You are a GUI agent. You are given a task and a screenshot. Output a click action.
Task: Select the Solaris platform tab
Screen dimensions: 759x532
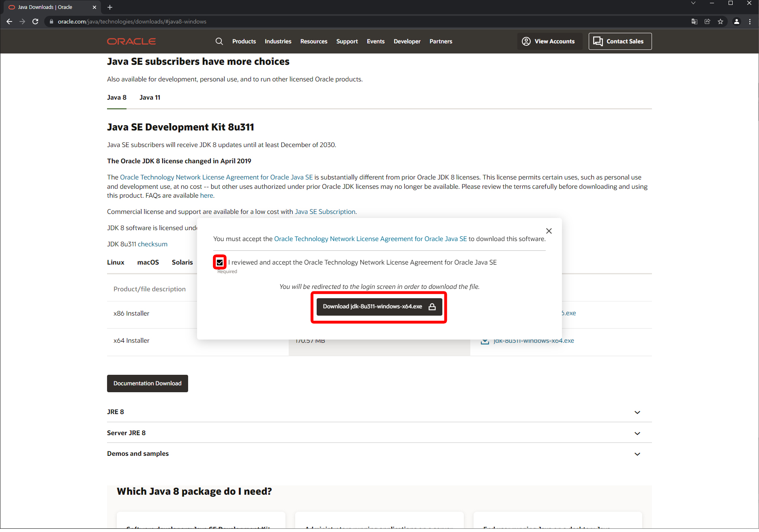click(x=182, y=263)
